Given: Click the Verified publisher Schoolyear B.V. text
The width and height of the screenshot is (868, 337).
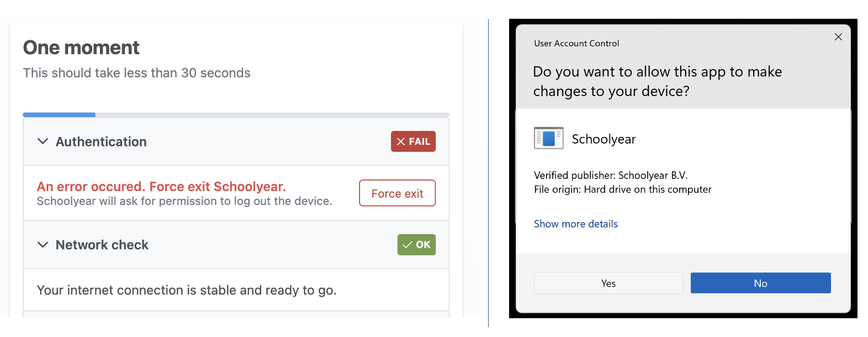Looking at the screenshot, I should (x=611, y=175).
